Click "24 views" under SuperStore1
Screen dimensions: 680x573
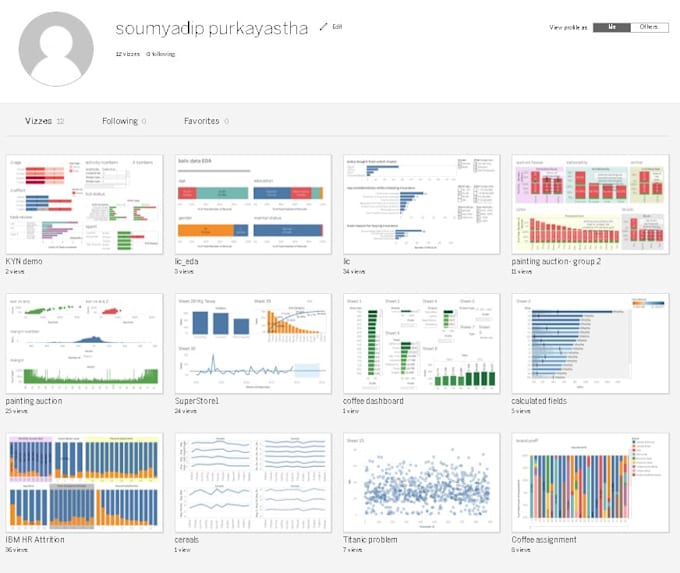pyautogui.click(x=186, y=411)
